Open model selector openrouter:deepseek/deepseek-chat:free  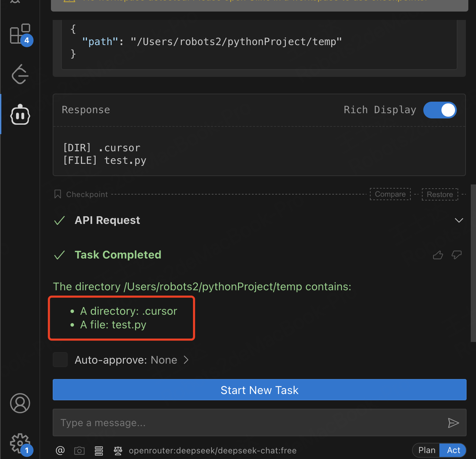pyautogui.click(x=213, y=451)
